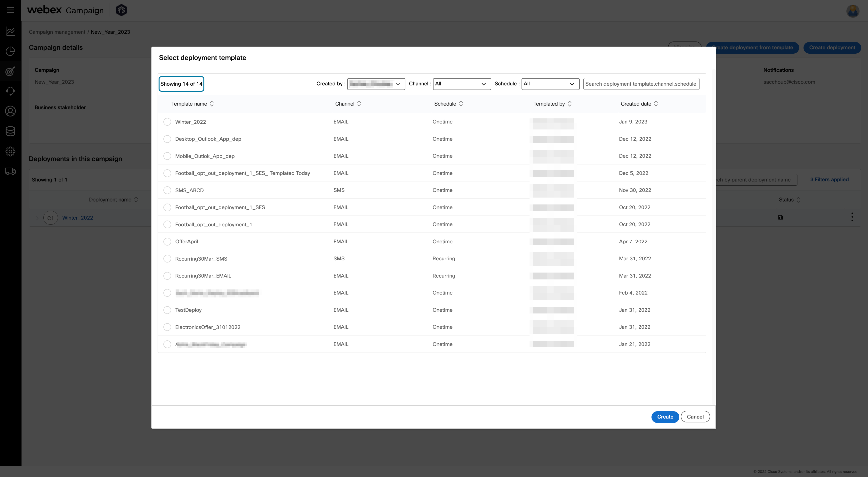Click the saved status icon for Winter_2022

tap(780, 217)
